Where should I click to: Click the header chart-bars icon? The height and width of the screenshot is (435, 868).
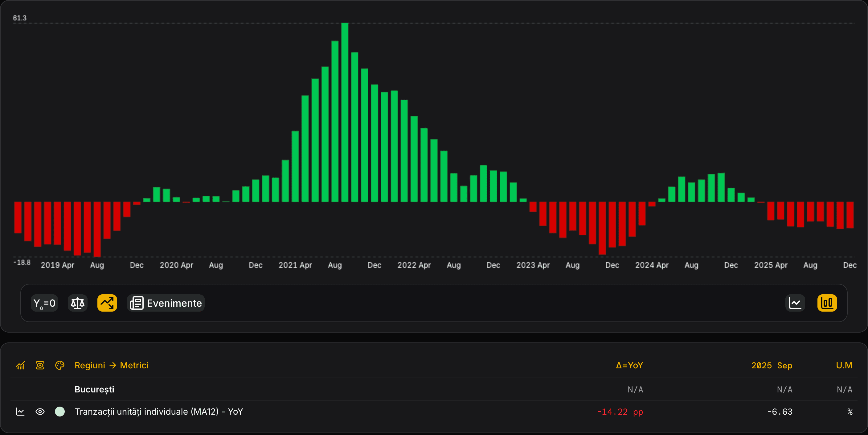point(20,365)
